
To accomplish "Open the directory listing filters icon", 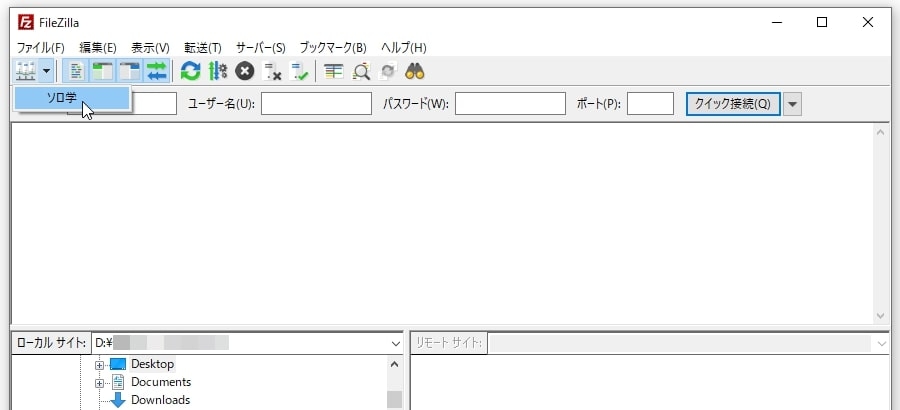I will tap(334, 71).
